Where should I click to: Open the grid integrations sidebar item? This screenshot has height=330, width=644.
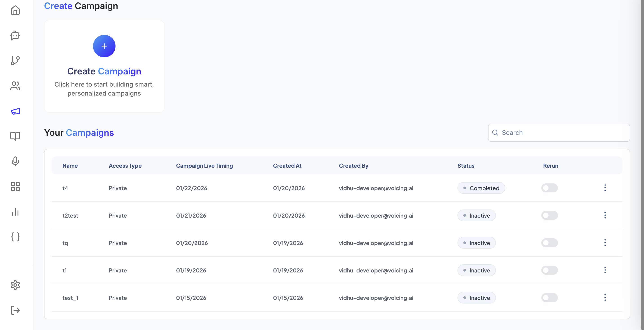15,187
